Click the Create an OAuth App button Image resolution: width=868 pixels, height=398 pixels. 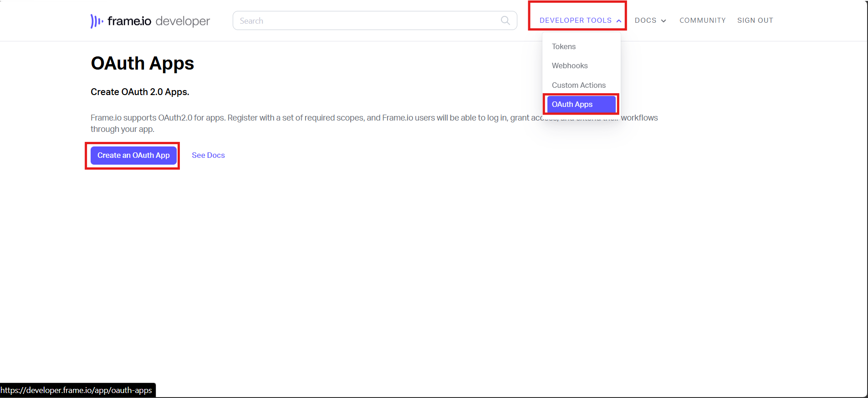[133, 156]
